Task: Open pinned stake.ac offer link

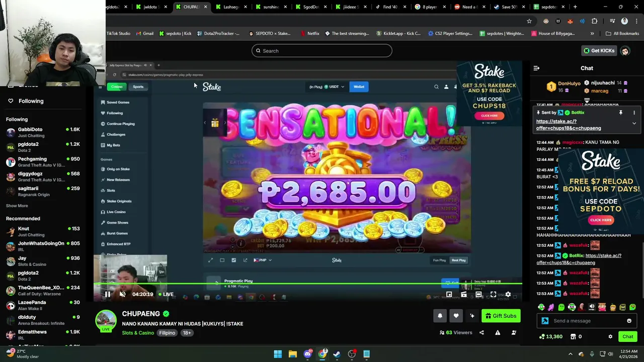Action: (568, 125)
